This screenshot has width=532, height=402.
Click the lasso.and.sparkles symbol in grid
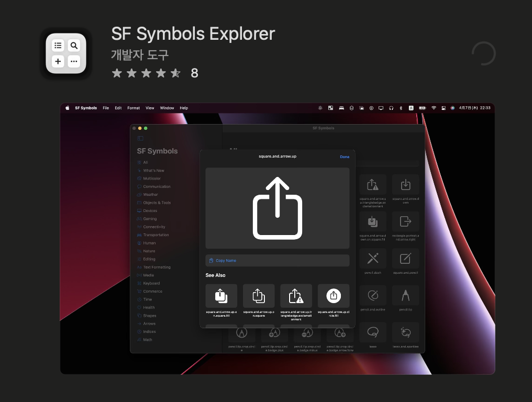pyautogui.click(x=405, y=333)
